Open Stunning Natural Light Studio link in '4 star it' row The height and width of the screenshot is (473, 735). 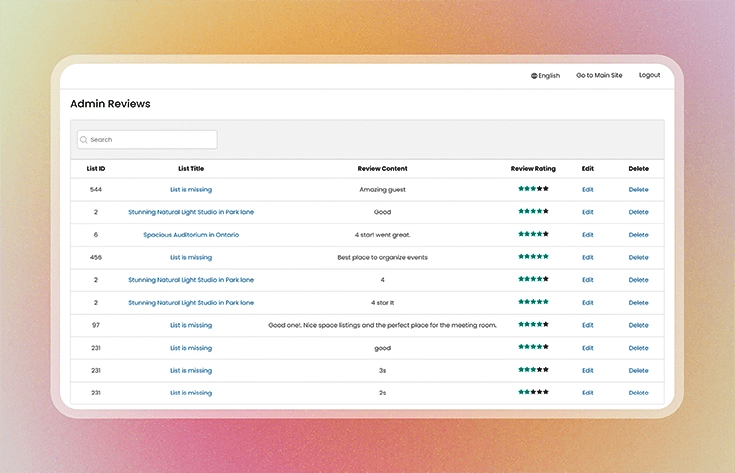coord(191,302)
